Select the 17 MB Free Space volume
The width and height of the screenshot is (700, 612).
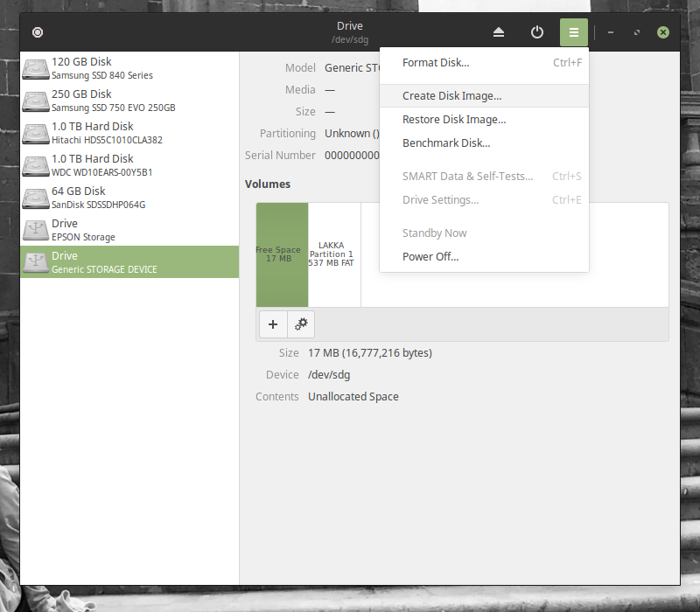tap(282, 254)
